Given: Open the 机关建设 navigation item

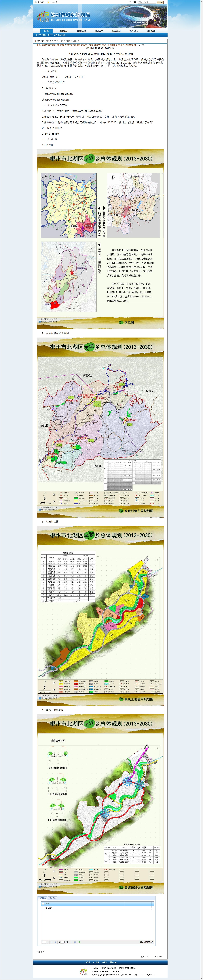Looking at the screenshot, I should (134, 31).
